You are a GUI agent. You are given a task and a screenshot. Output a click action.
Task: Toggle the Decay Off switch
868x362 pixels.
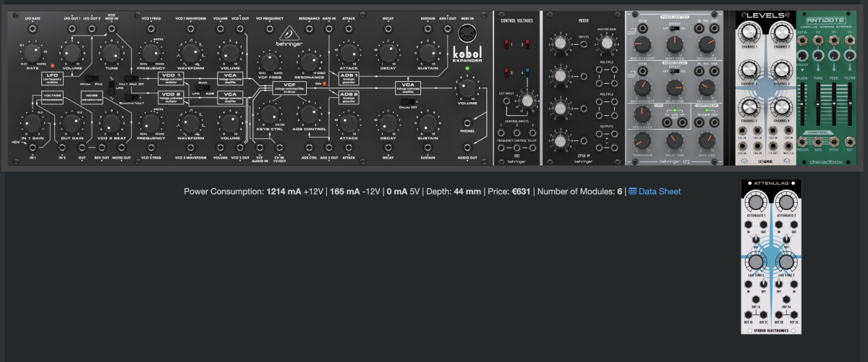(x=408, y=101)
